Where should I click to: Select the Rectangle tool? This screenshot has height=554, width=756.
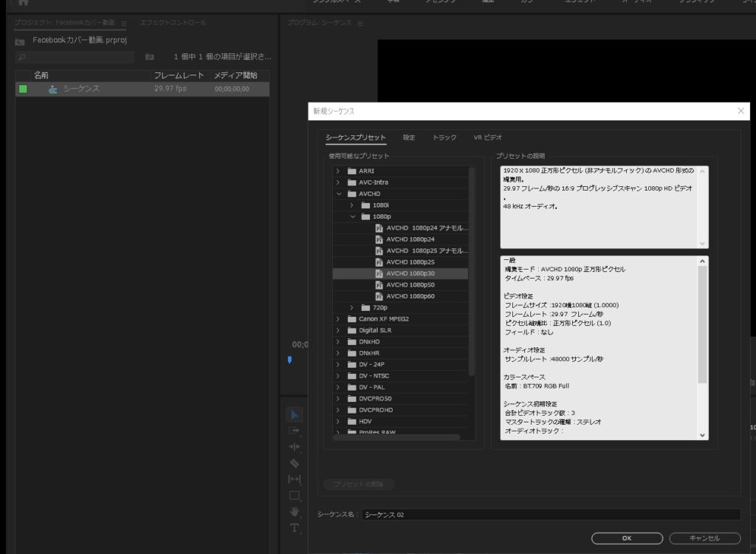[295, 496]
